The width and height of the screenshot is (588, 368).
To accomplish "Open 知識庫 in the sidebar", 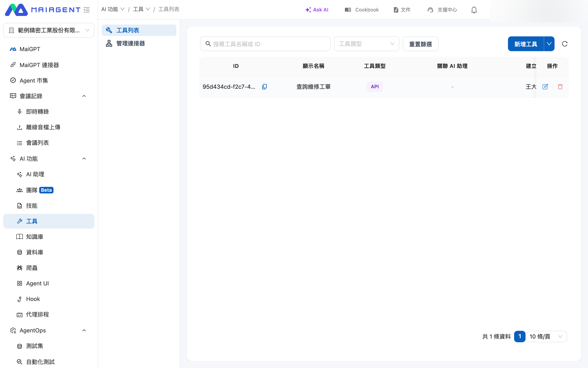I will click(x=49, y=237).
